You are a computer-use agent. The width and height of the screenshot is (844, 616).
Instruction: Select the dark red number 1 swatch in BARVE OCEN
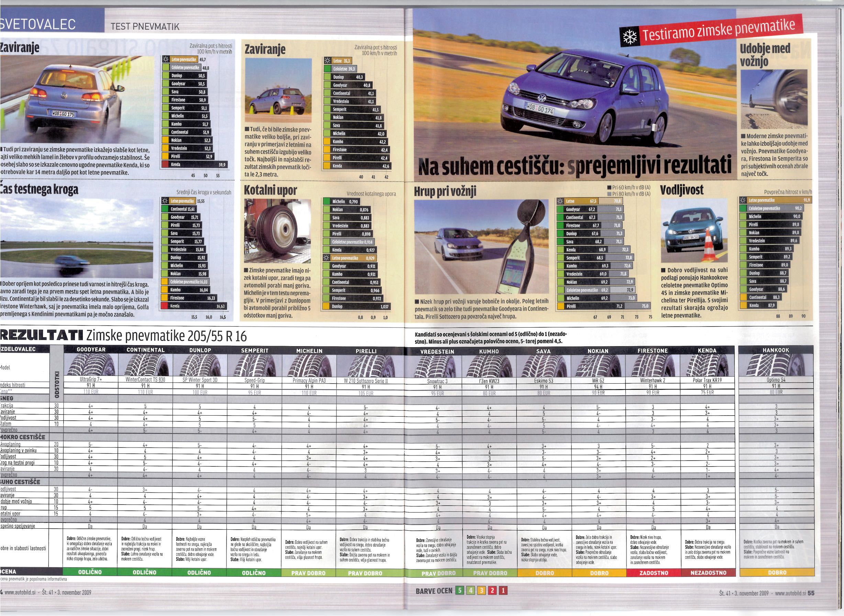click(x=503, y=591)
